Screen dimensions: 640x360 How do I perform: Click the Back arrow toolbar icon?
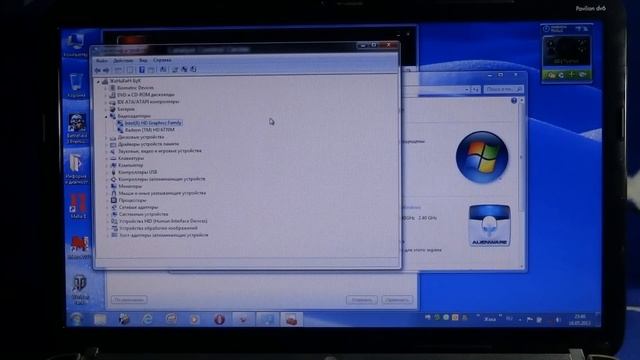pyautogui.click(x=98, y=70)
